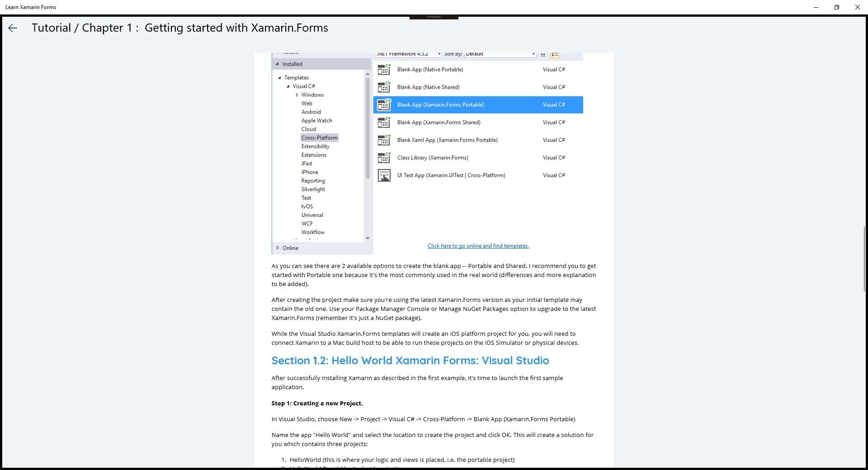Select the Android template category

coord(311,112)
